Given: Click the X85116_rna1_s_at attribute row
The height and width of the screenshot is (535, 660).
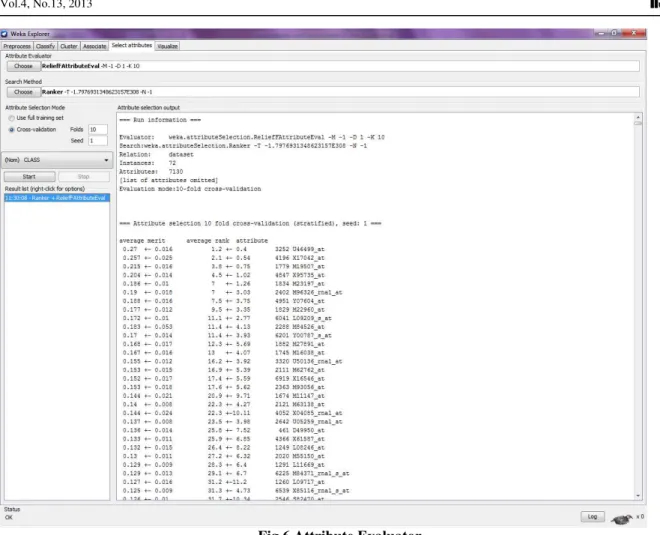Looking at the screenshot, I should (236, 491).
